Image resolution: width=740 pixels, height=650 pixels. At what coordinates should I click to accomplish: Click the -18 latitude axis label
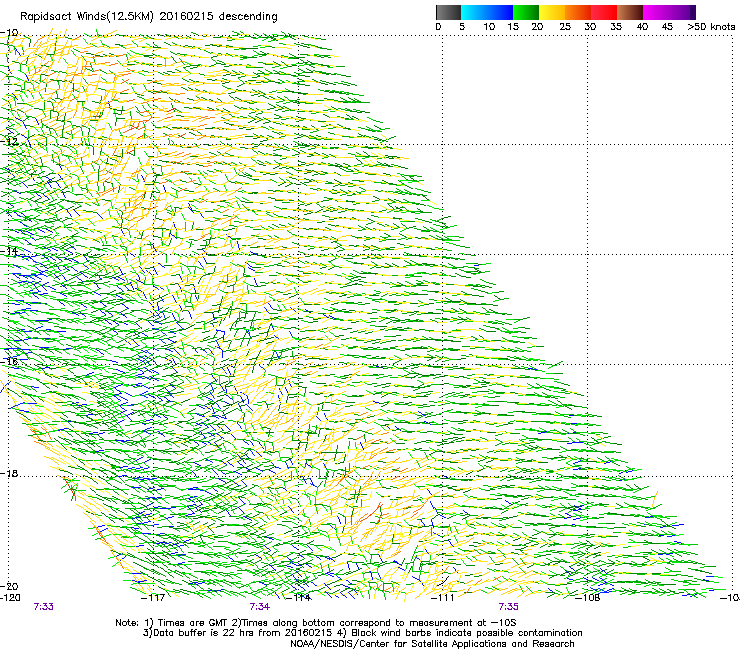point(10,473)
